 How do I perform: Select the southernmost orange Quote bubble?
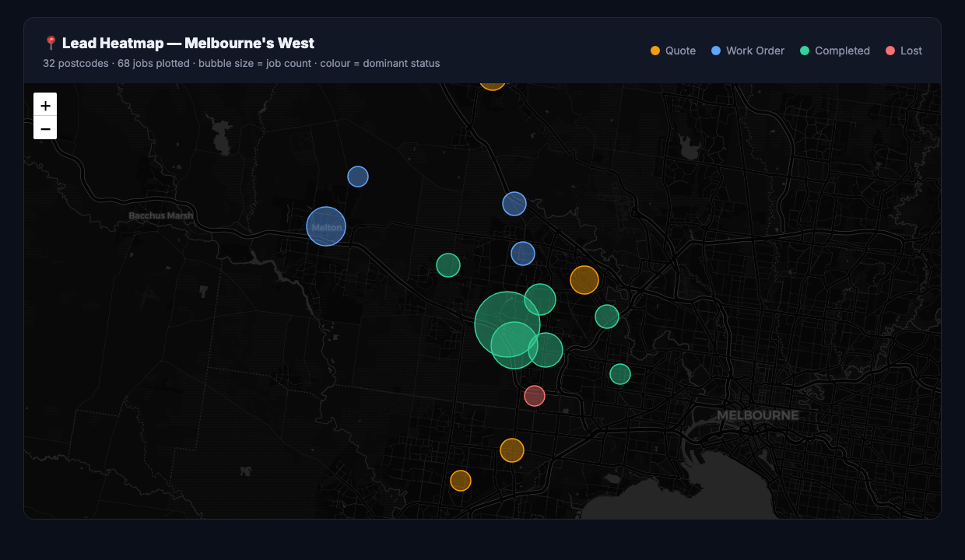click(x=461, y=481)
